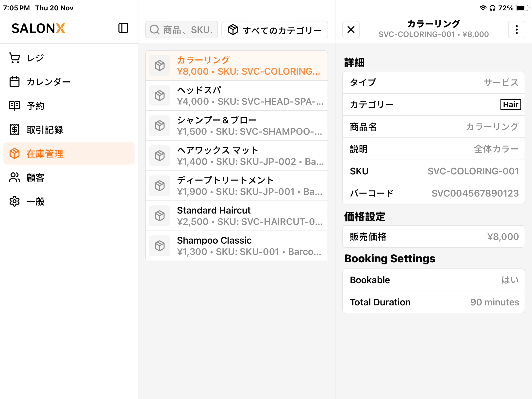Screen dimensions: 532x399
Task: Click the open book icon for 予約
Action: coord(14,106)
